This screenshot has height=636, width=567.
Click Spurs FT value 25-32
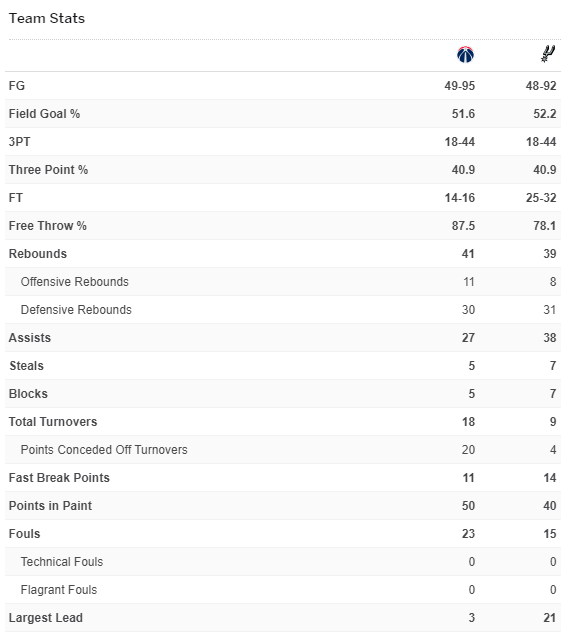click(x=541, y=198)
